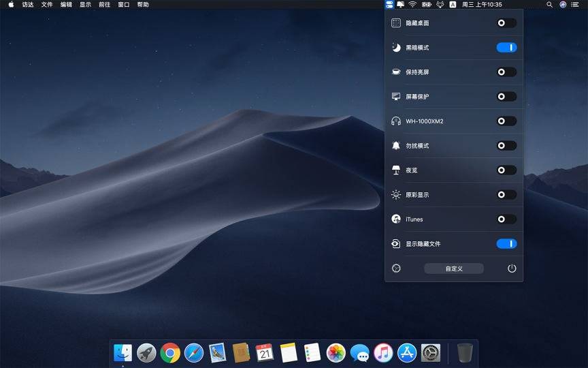The width and height of the screenshot is (588, 368).
Task: Turn off the 黑暗模式 switch
Action: click(x=506, y=48)
